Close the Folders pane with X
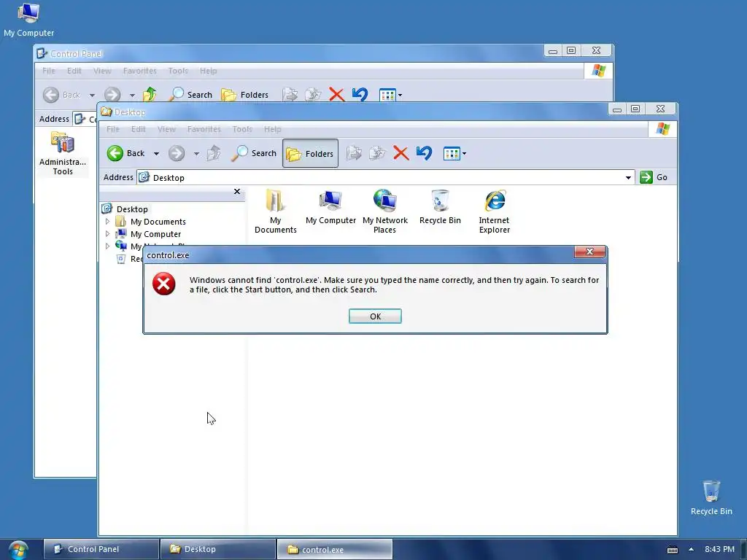Image resolution: width=747 pixels, height=560 pixels. 237,192
